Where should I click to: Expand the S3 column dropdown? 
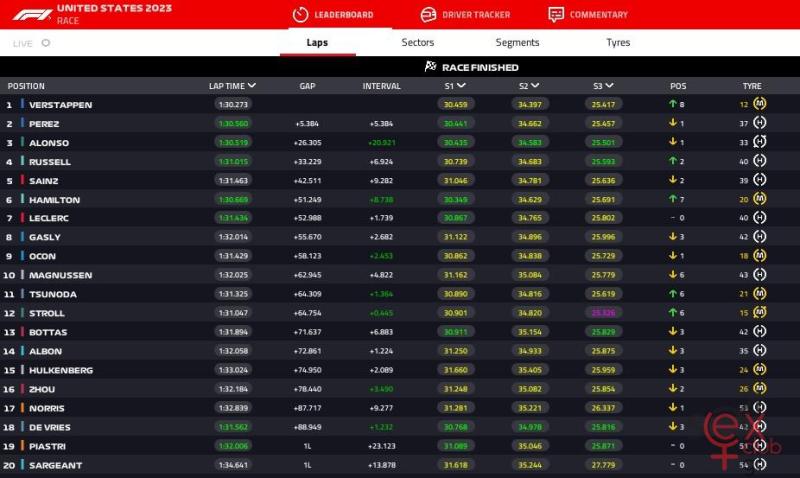coord(609,86)
